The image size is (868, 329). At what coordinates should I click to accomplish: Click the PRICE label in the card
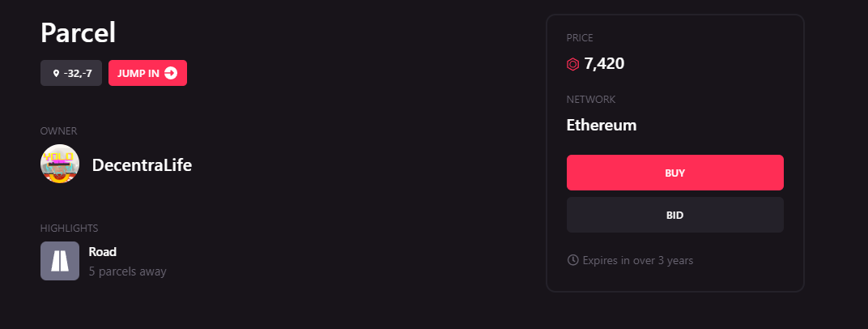pos(580,38)
